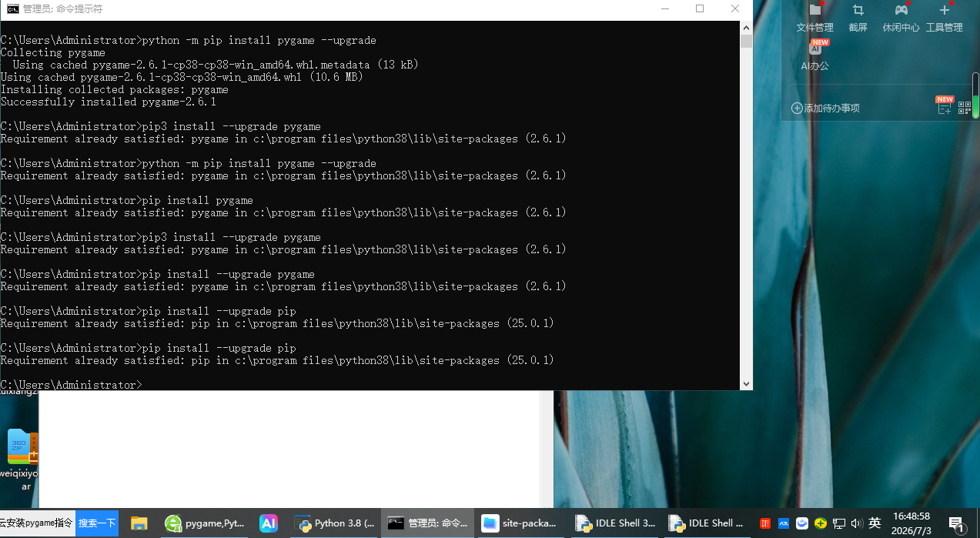Image resolution: width=980 pixels, height=538 pixels.
Task: Minimize the command prompt window
Action: [x=664, y=8]
